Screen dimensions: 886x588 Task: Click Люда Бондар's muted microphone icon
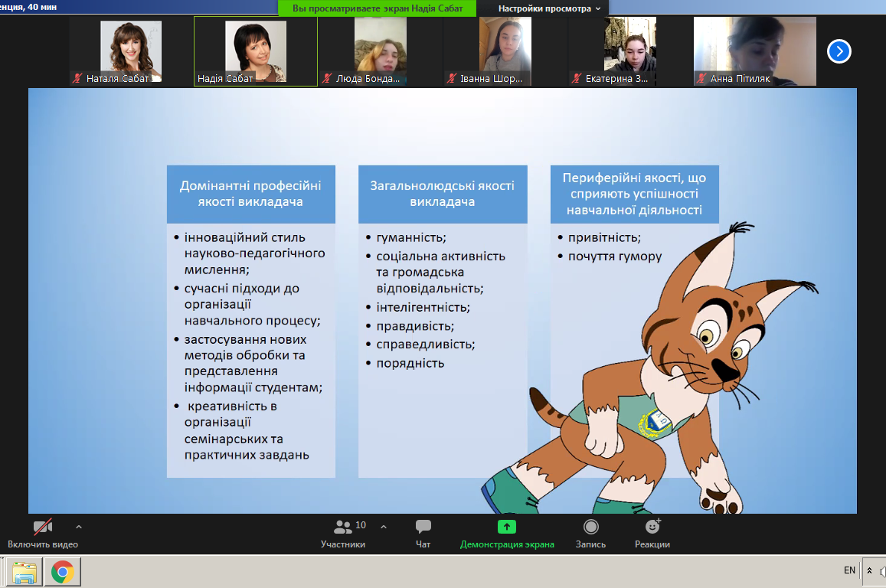tap(327, 78)
